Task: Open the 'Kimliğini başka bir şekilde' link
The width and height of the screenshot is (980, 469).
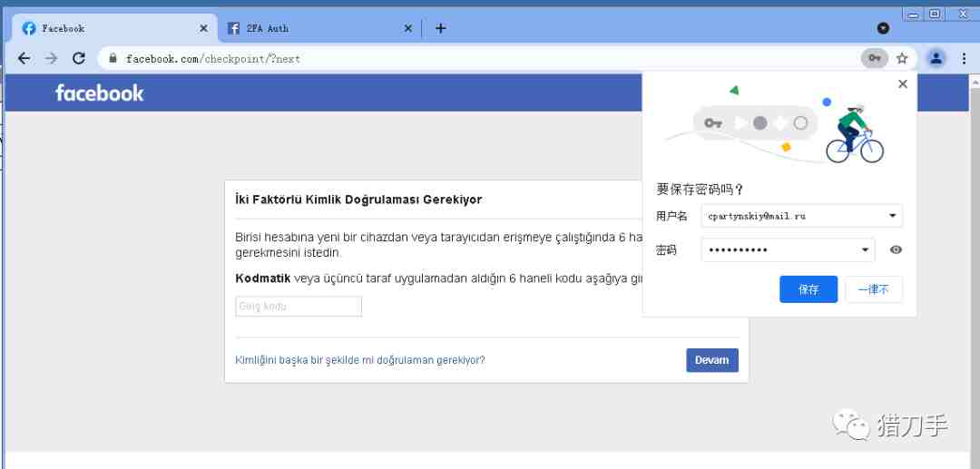Action: pos(360,360)
